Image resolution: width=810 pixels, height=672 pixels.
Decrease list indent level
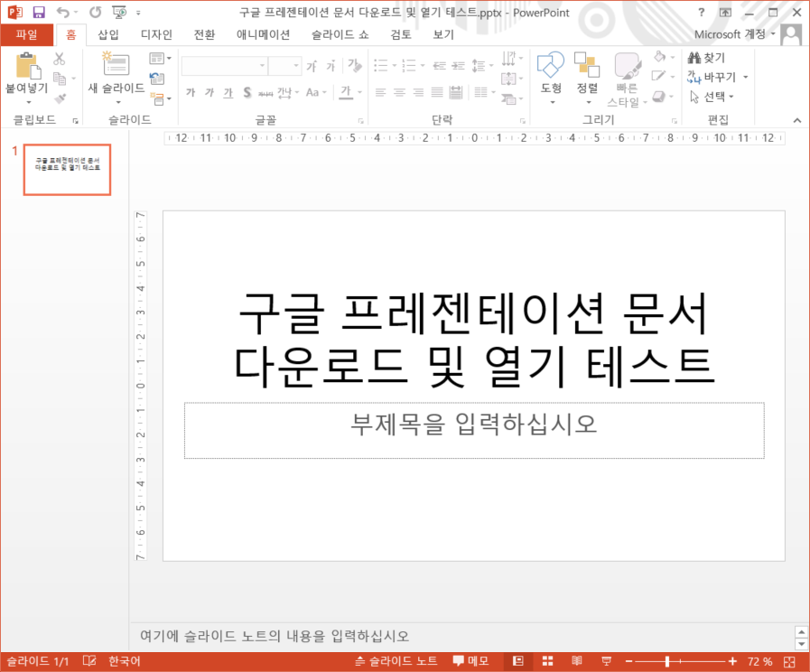point(439,66)
